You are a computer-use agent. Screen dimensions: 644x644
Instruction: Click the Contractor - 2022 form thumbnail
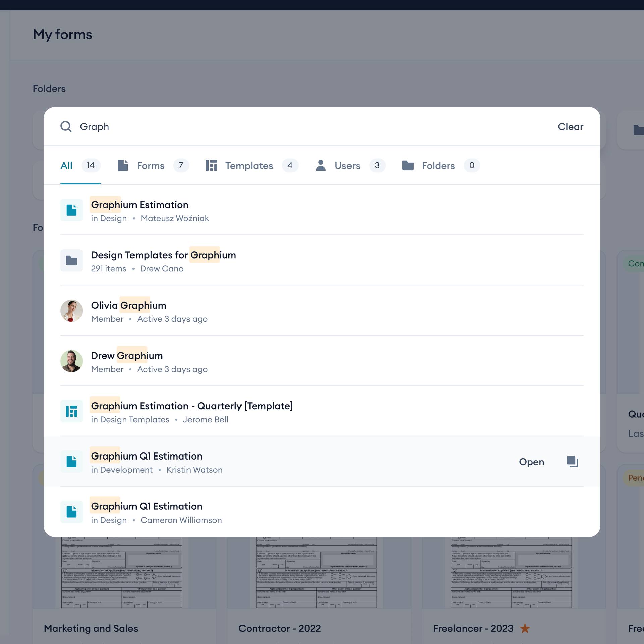pyautogui.click(x=316, y=573)
